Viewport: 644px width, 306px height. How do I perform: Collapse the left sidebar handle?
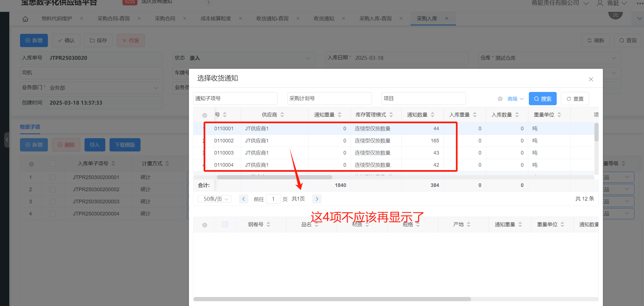pos(7,140)
